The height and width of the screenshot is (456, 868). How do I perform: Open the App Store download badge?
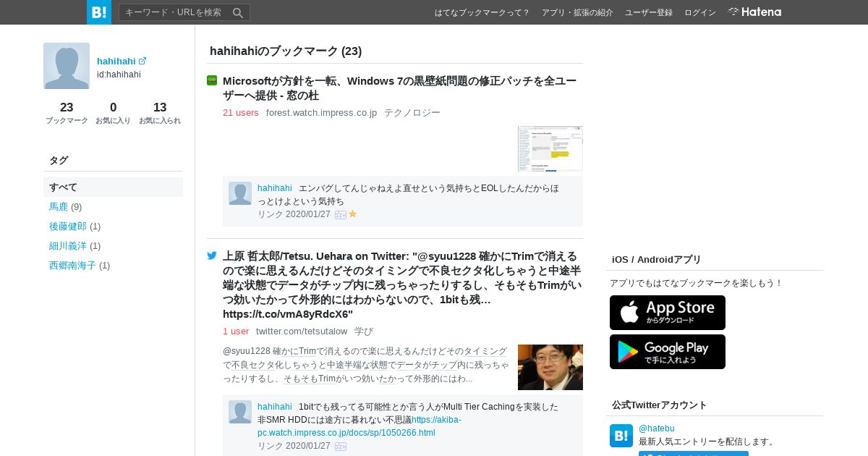point(668,313)
